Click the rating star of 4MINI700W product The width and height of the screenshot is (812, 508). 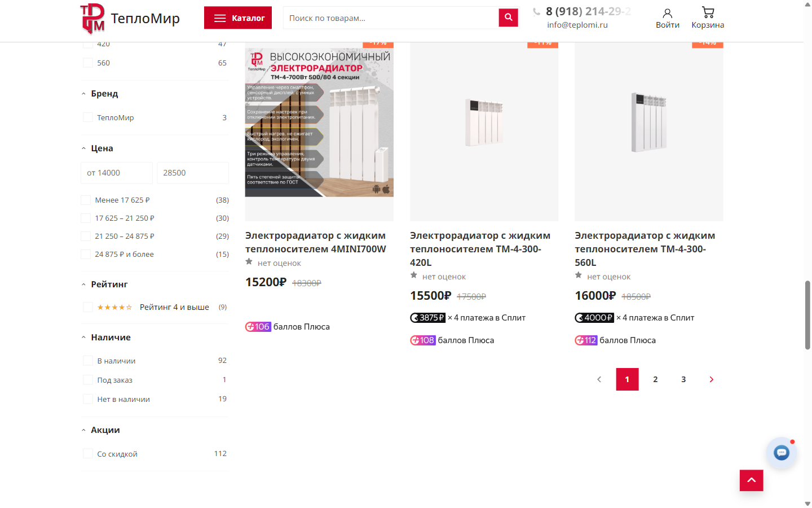(x=249, y=262)
